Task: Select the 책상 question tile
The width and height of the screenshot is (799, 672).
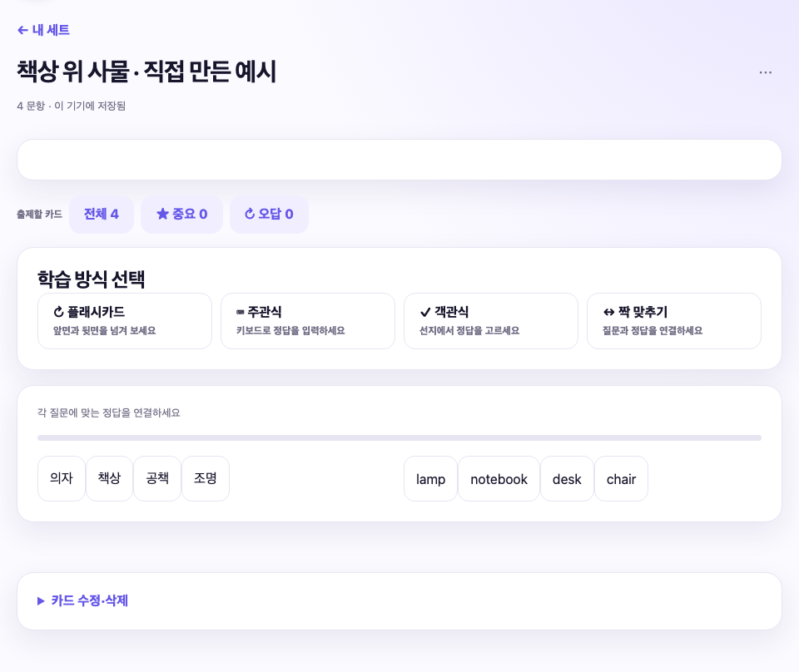Action: [110, 478]
